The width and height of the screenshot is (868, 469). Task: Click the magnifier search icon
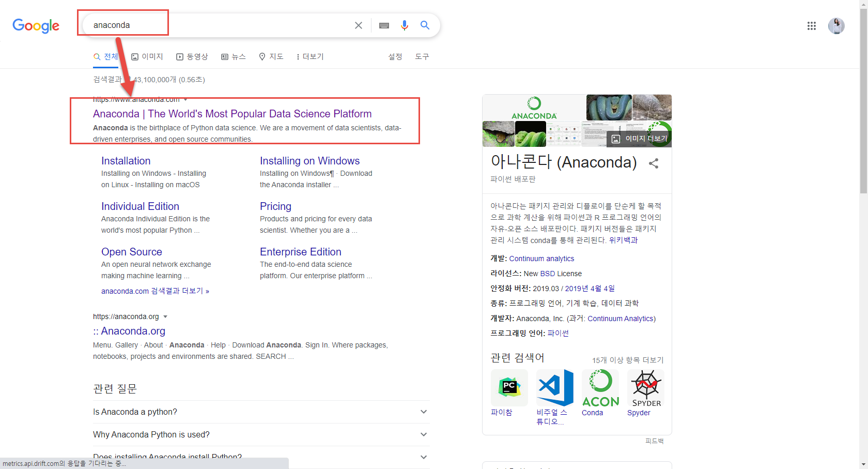425,25
